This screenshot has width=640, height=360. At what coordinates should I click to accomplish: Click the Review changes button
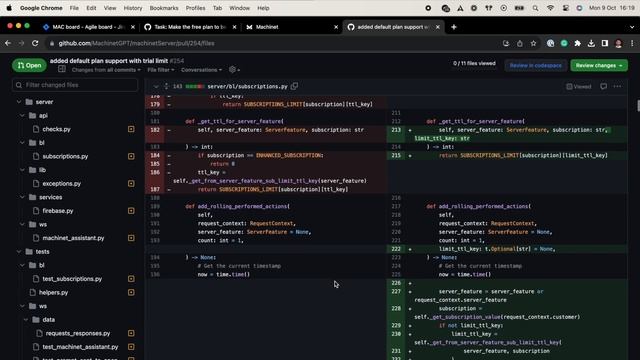click(599, 65)
